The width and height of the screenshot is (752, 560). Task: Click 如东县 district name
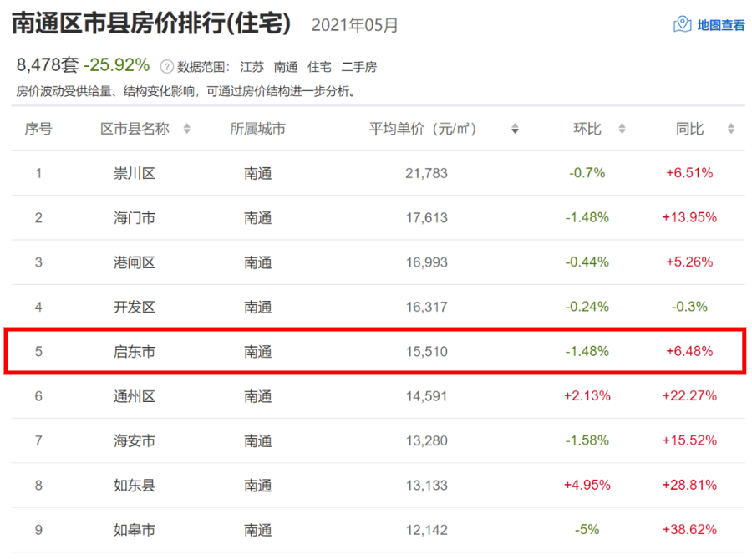click(x=135, y=486)
